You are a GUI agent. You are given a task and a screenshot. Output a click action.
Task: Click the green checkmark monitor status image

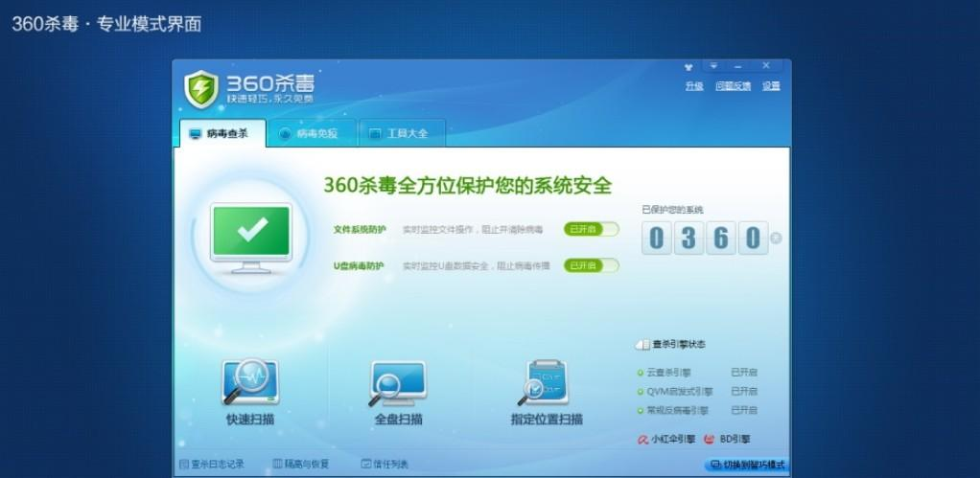click(x=251, y=238)
